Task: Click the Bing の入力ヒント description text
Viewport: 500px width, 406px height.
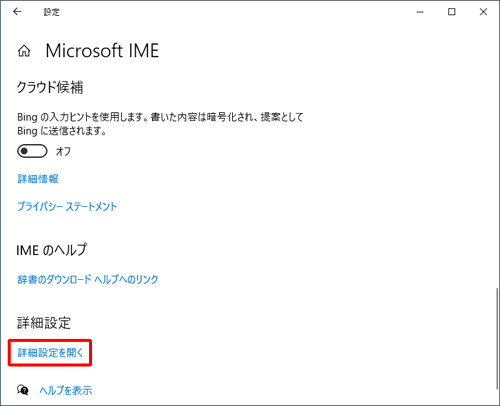Action: coord(160,124)
